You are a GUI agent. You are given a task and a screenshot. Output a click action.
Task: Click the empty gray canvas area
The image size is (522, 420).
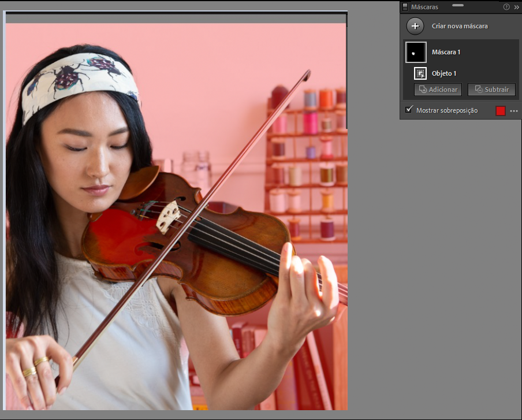pos(433,260)
